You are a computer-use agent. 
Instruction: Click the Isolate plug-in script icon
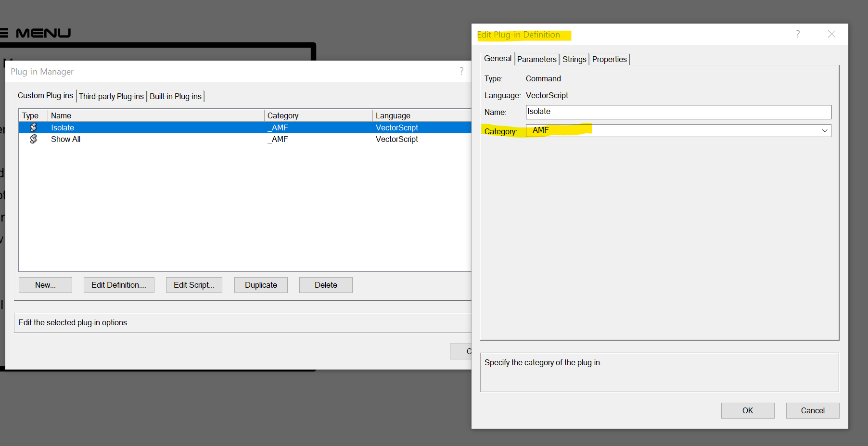[x=33, y=127]
